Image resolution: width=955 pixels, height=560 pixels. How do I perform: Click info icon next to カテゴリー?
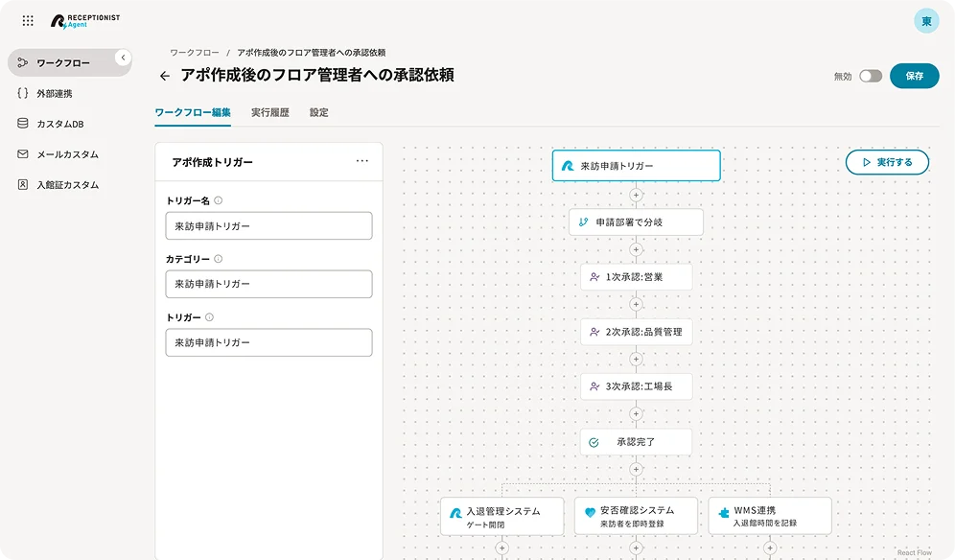click(218, 259)
